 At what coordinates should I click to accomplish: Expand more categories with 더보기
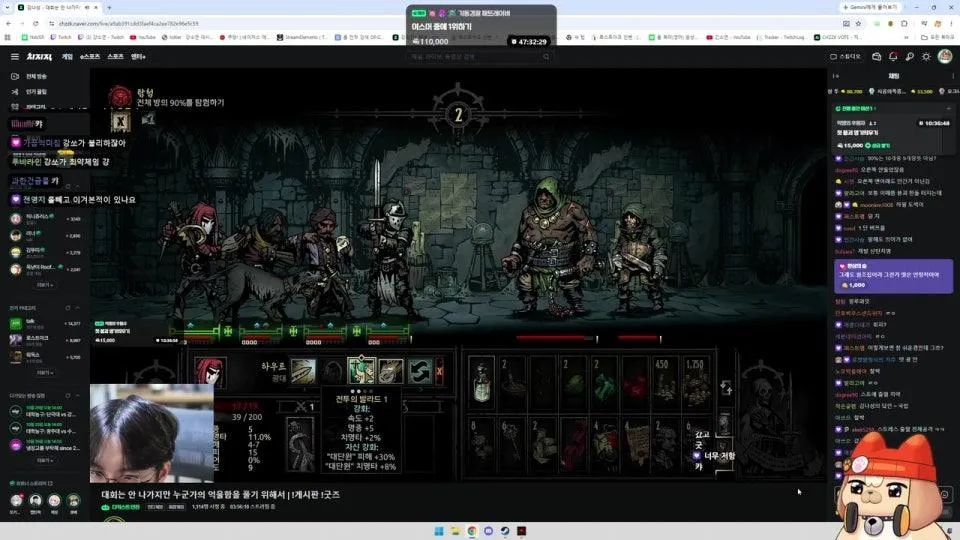[x=45, y=372]
